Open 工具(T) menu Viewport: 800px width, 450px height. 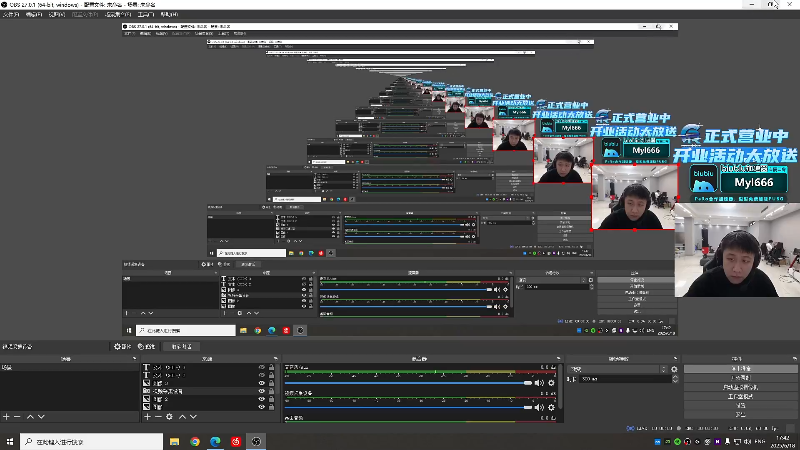tap(146, 14)
